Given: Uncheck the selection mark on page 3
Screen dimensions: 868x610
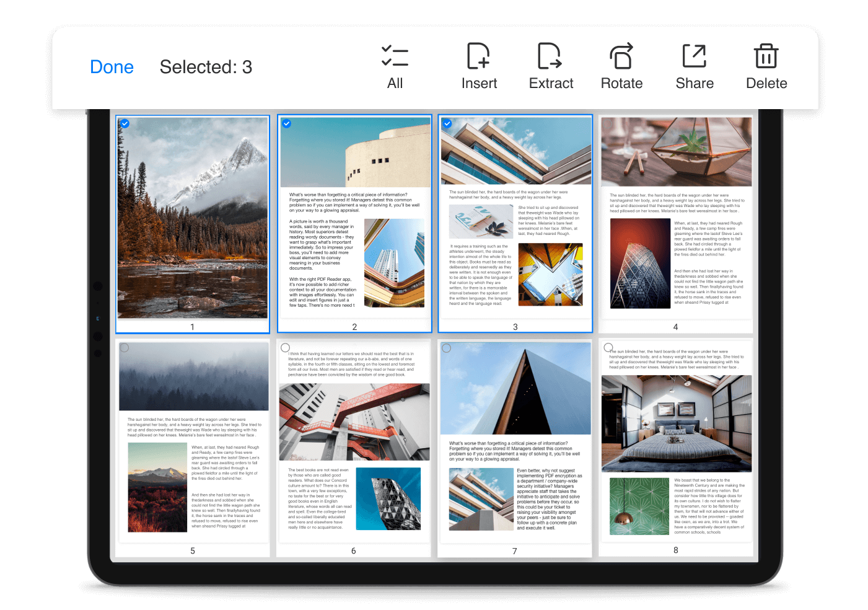Looking at the screenshot, I should [447, 123].
